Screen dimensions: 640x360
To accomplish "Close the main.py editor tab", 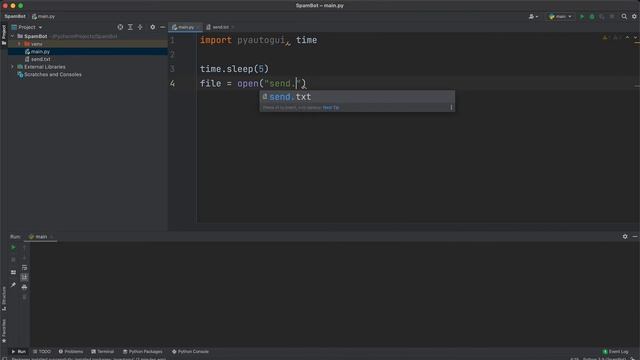I will [x=198, y=27].
